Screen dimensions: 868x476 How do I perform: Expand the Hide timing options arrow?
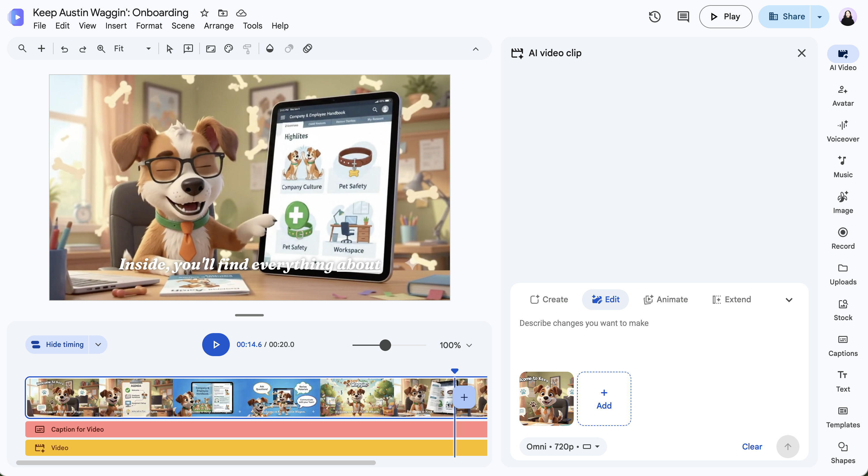98,345
